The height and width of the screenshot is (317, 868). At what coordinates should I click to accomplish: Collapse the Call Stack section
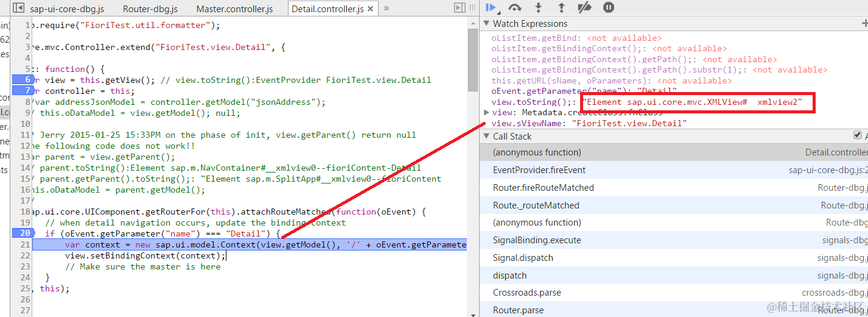[486, 137]
